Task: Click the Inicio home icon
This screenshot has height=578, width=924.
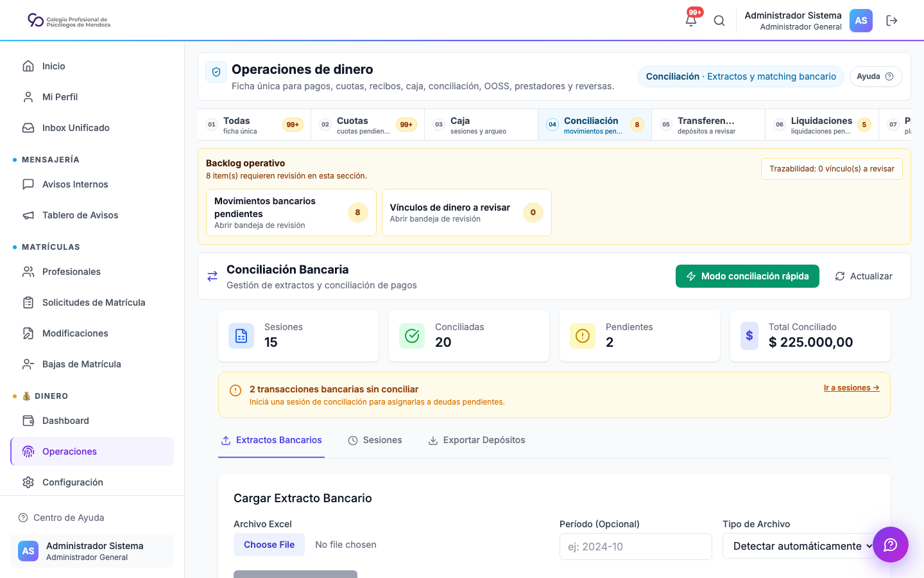Action: (x=28, y=66)
